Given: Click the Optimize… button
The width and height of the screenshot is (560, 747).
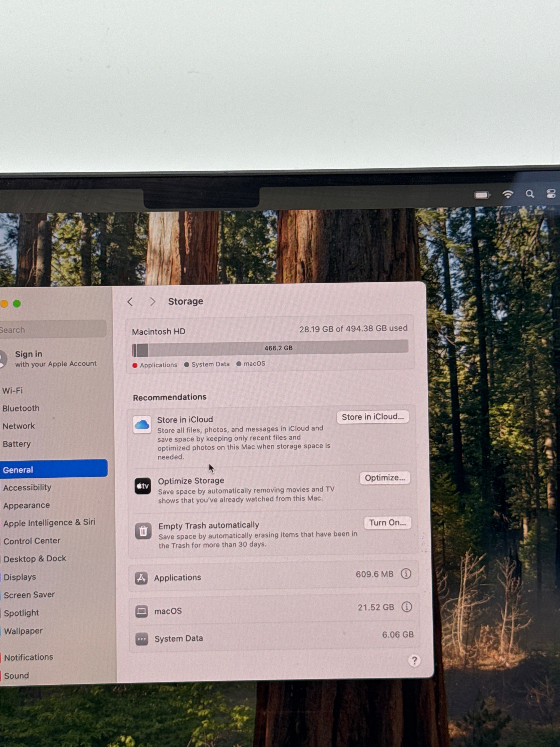Looking at the screenshot, I should 385,478.
